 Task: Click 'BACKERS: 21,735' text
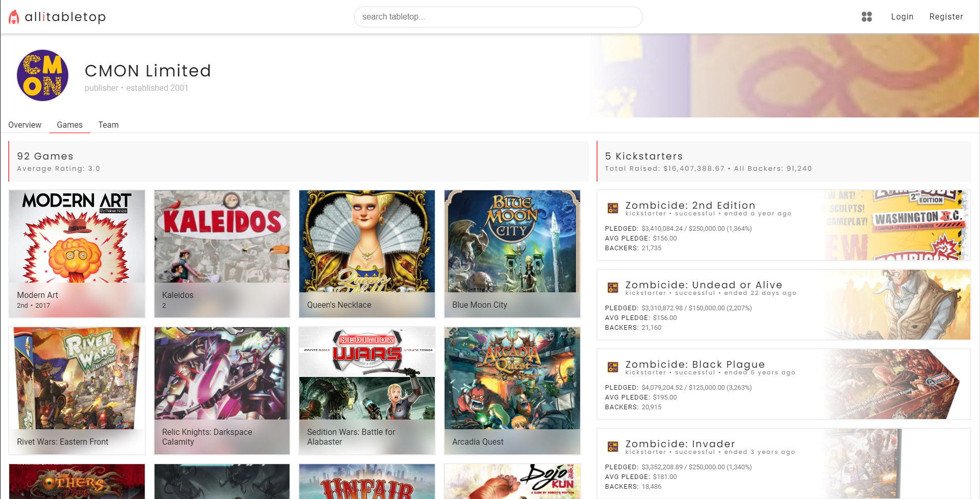click(633, 248)
